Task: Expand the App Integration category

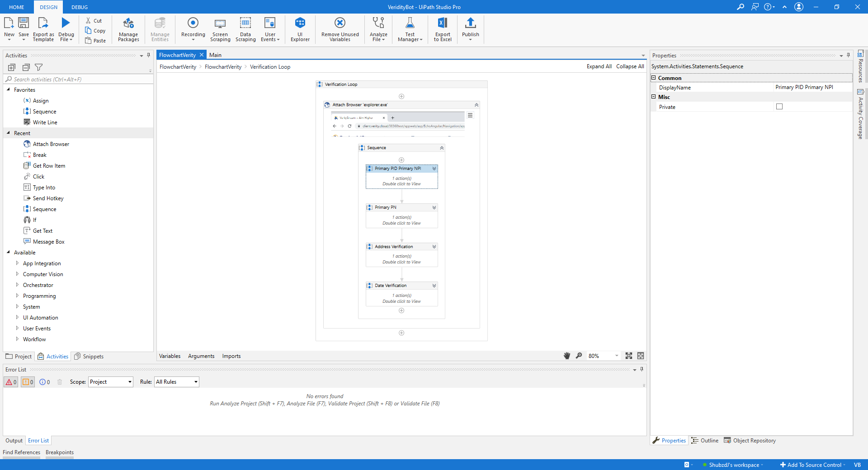Action: (x=17, y=263)
